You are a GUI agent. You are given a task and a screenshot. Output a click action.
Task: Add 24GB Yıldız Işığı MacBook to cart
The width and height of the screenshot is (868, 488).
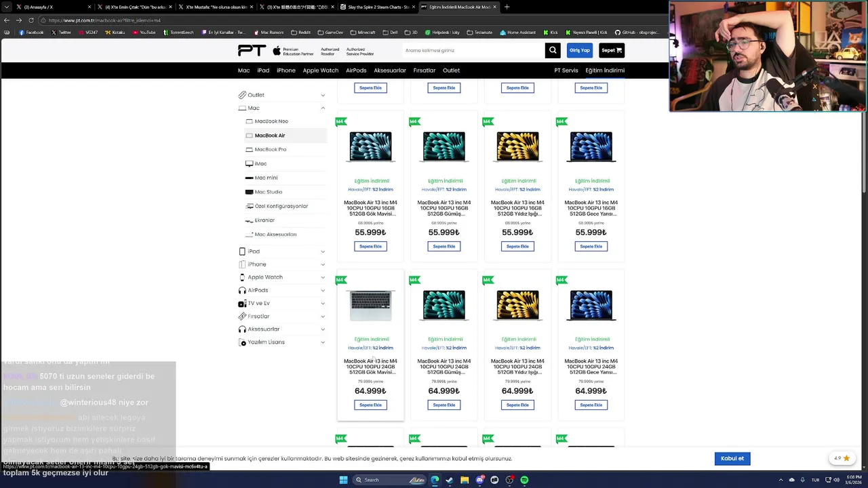coord(517,405)
